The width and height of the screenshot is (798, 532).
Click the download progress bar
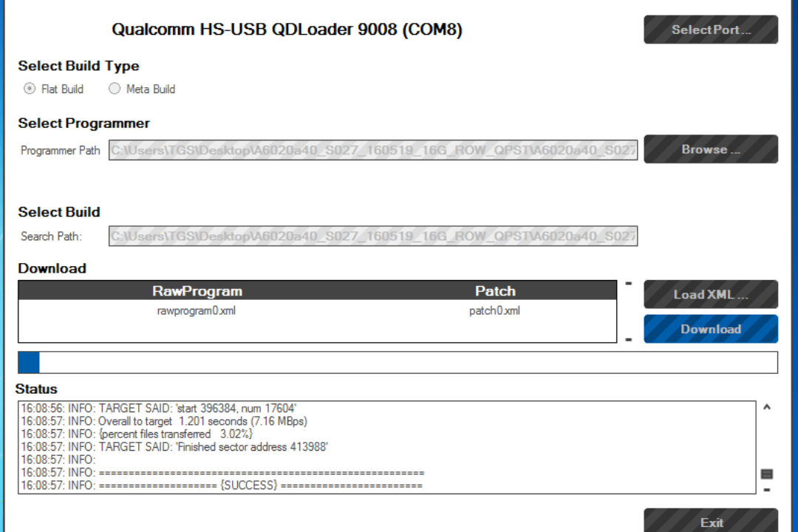(x=398, y=363)
